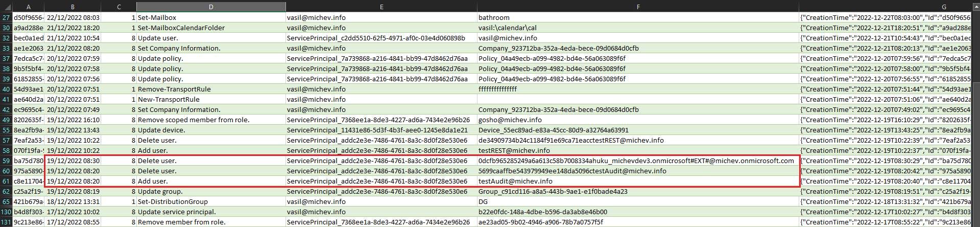
Task: Click row header 59
Action: click(6, 161)
